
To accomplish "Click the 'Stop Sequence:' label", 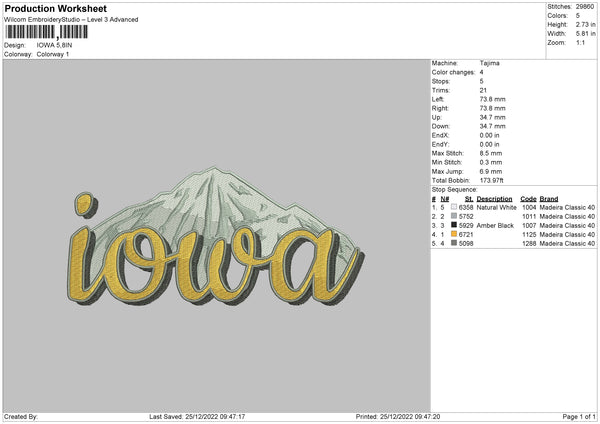I will [x=455, y=190].
